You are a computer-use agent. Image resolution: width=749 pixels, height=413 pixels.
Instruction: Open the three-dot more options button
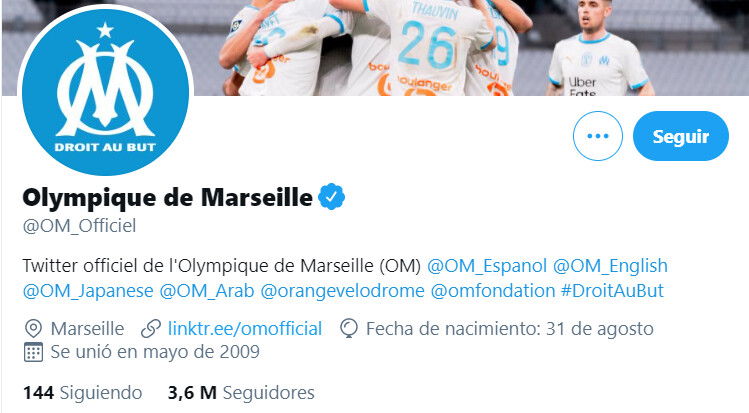point(598,136)
